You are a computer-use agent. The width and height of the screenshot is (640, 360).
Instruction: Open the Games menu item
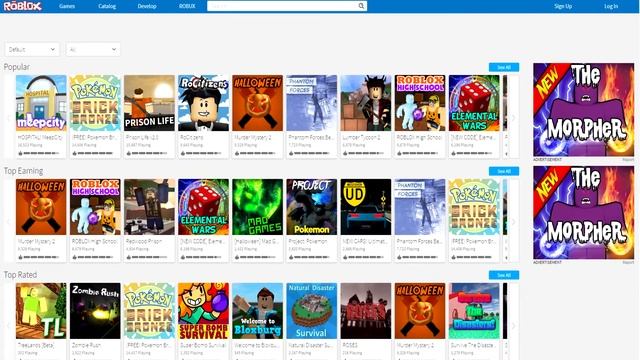coord(67,6)
